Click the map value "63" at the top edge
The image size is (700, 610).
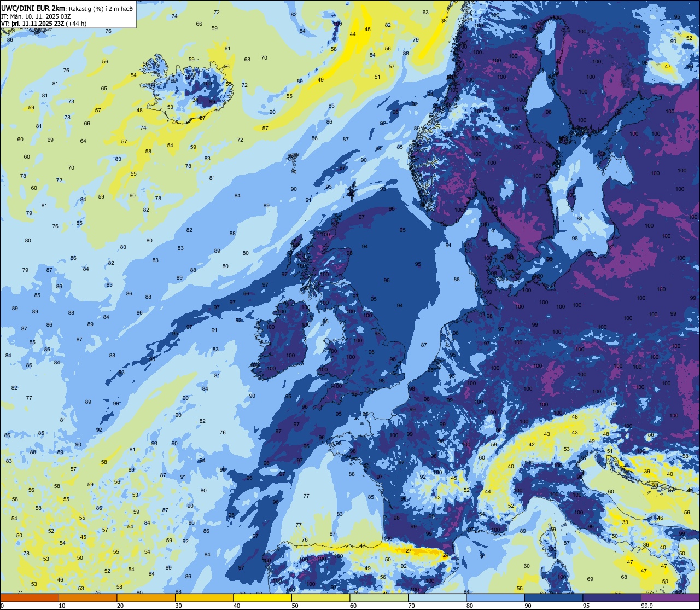click(425, 12)
